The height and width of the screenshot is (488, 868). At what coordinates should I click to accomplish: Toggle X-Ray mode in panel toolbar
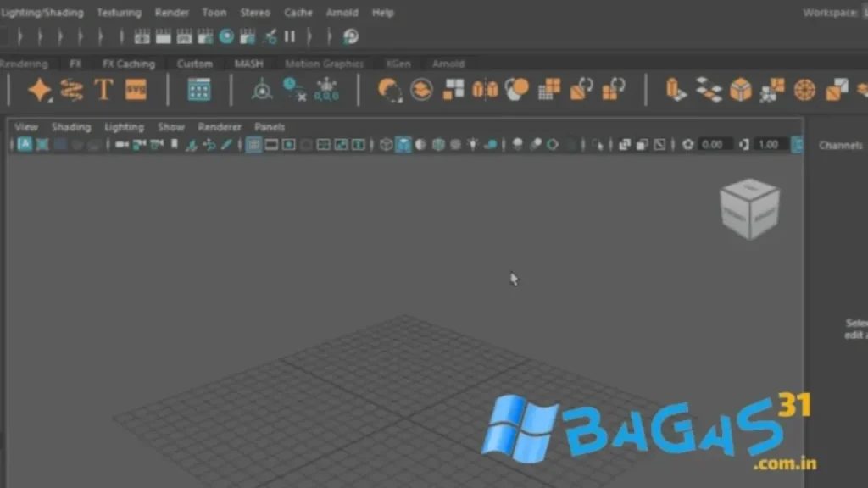click(x=625, y=144)
